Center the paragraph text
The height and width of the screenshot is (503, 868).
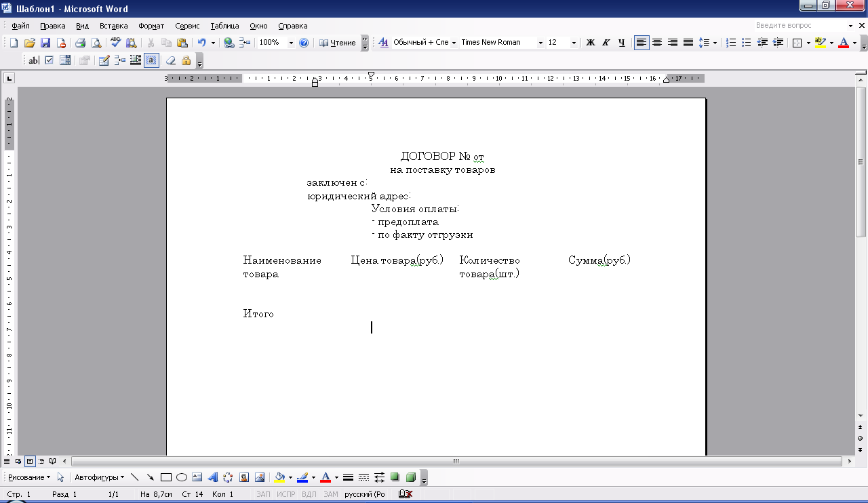click(657, 43)
